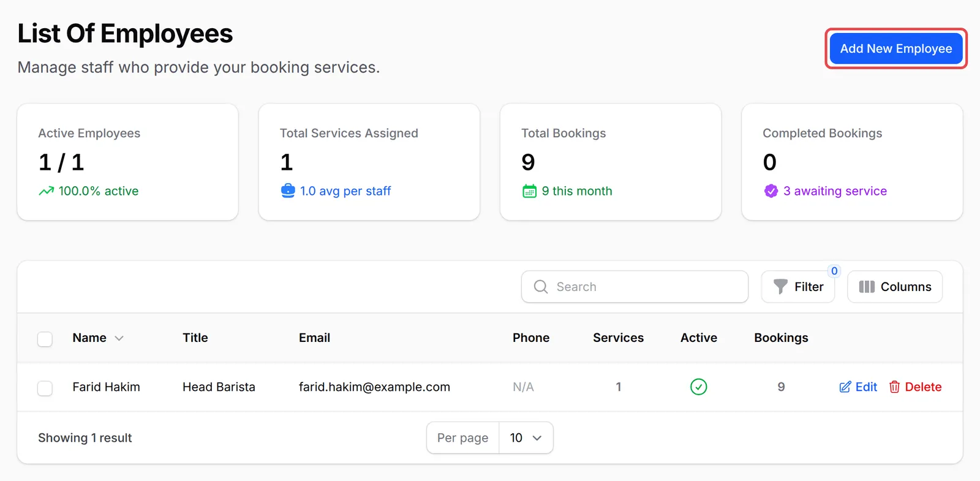Screen dimensions: 980x481
Task: Click the purple badge icon beside 3 awaiting service
Action: point(771,191)
